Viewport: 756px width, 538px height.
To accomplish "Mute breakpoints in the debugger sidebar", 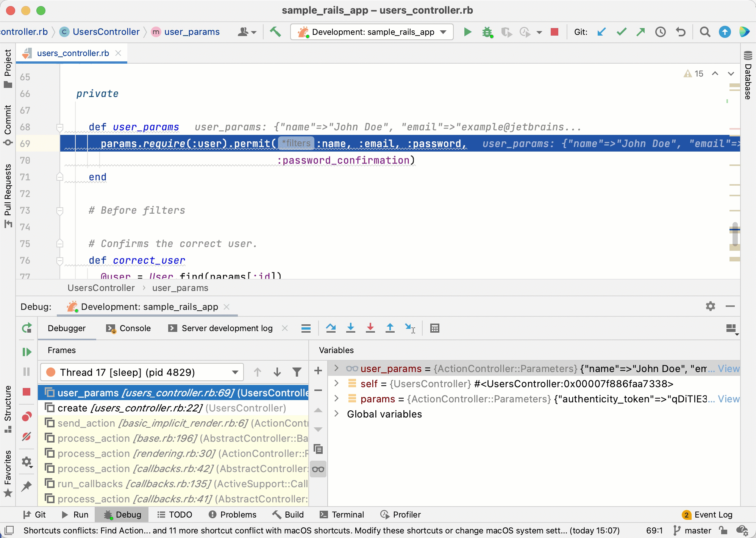I will [27, 437].
